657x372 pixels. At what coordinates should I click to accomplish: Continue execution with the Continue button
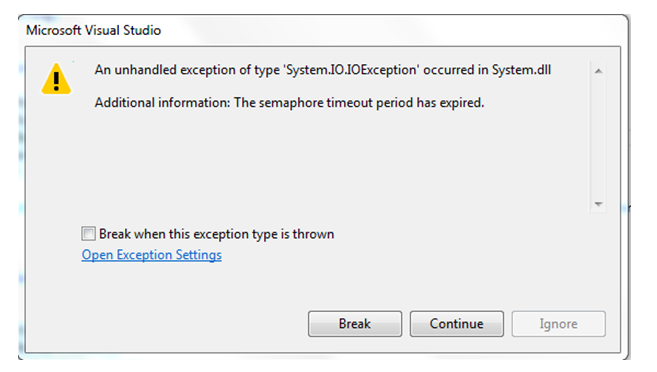[457, 324]
